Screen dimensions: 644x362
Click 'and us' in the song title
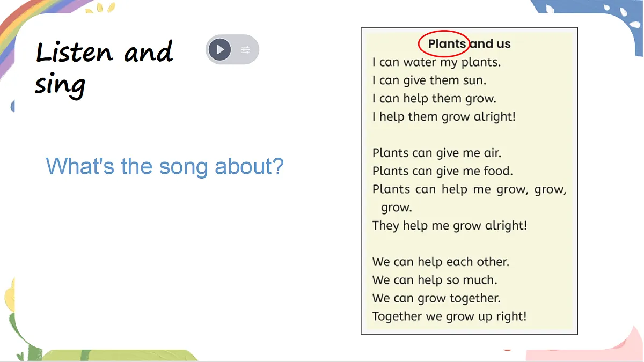pyautogui.click(x=491, y=44)
